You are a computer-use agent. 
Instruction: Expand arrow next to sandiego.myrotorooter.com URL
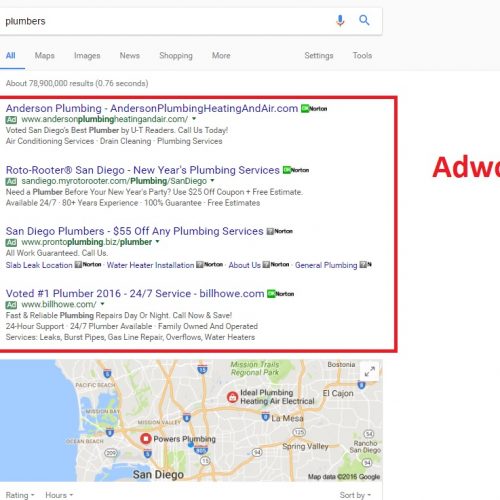[212, 181]
